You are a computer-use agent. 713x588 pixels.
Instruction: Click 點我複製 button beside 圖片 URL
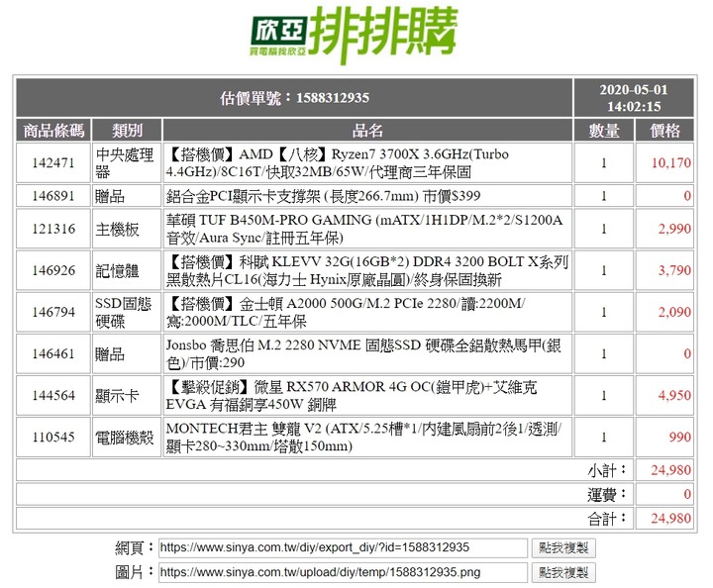pos(563,572)
